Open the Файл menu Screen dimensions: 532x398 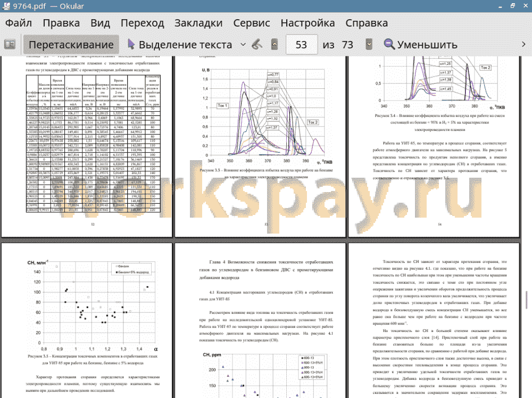click(x=19, y=23)
